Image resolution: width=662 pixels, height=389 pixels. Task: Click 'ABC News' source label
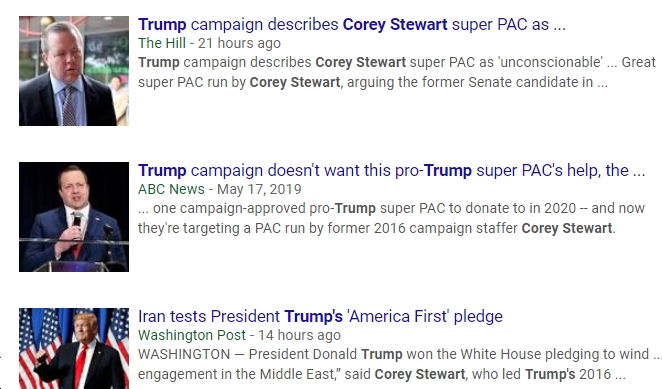pos(171,189)
